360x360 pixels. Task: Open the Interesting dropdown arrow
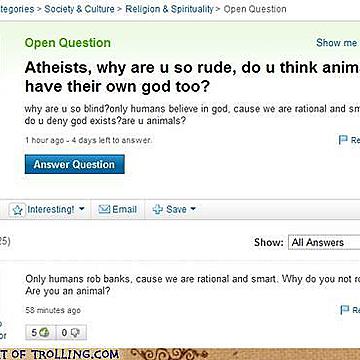click(x=81, y=209)
